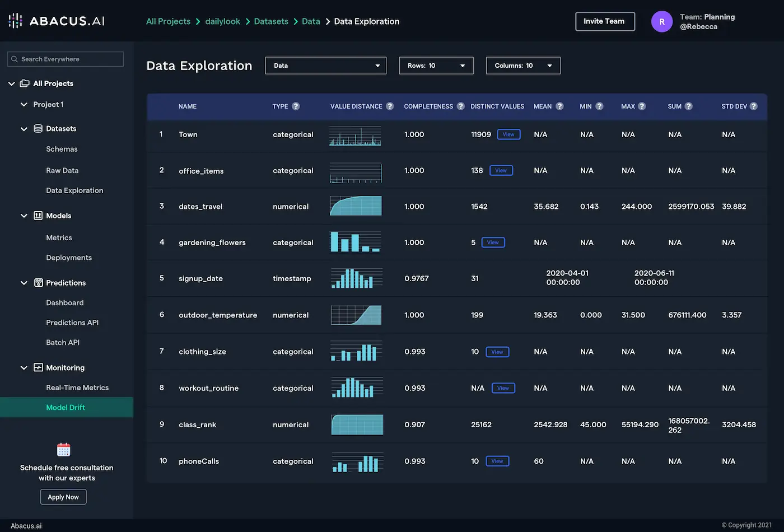Open the Columns: 10 dropdown

point(523,66)
